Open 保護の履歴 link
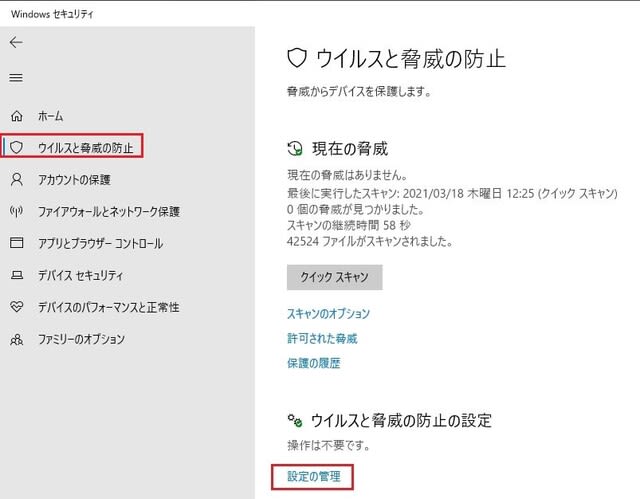The image size is (640, 499). coord(313,363)
